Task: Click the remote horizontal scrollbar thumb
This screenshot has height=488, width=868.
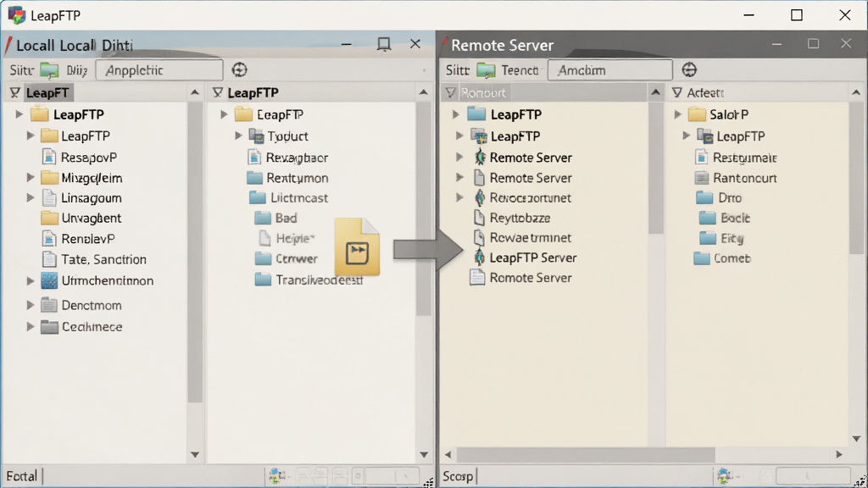Action: click(x=586, y=455)
